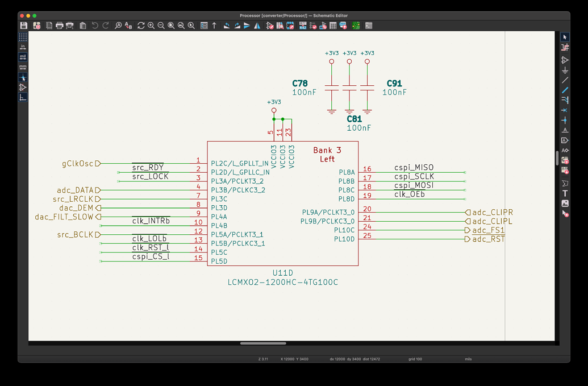
Task: Rotate selection clockwise
Action: pos(237,26)
